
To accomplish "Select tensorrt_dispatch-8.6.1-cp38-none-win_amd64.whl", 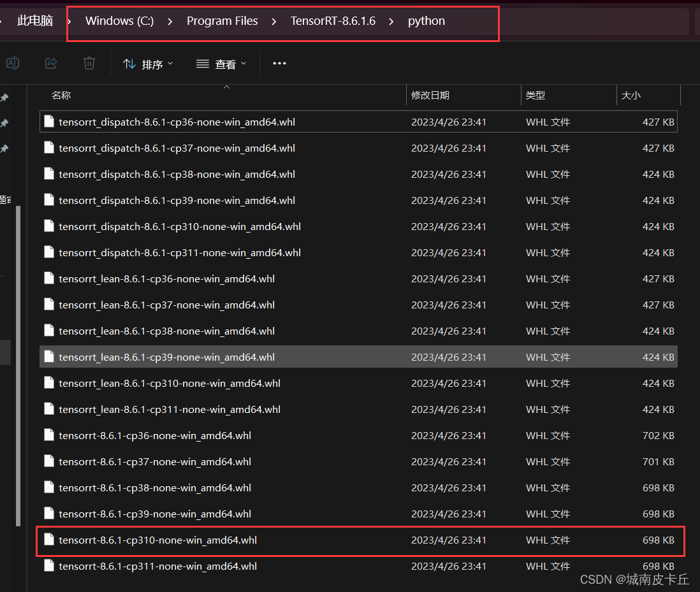I will coord(358,175).
